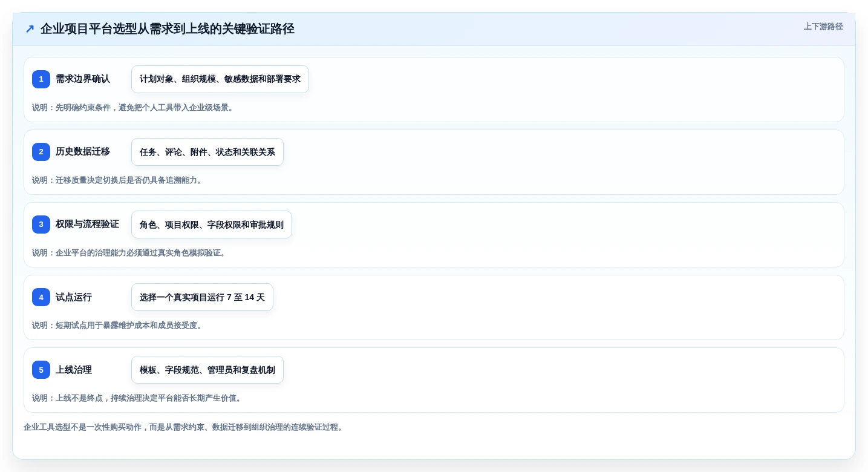
Task: Click the step 3 number badge
Action: coord(41,225)
